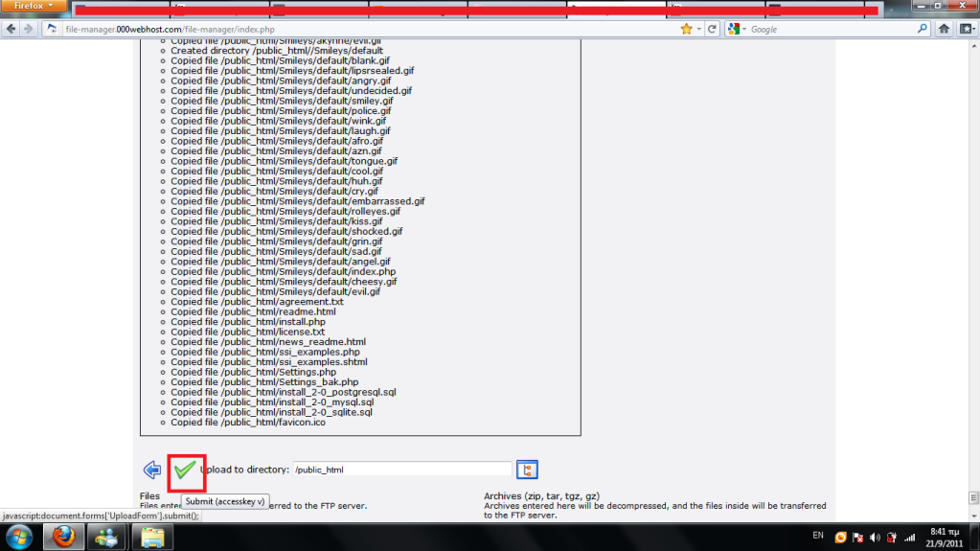Viewport: 980px width, 551px height.
Task: Open the Windows Start button
Action: [x=19, y=538]
